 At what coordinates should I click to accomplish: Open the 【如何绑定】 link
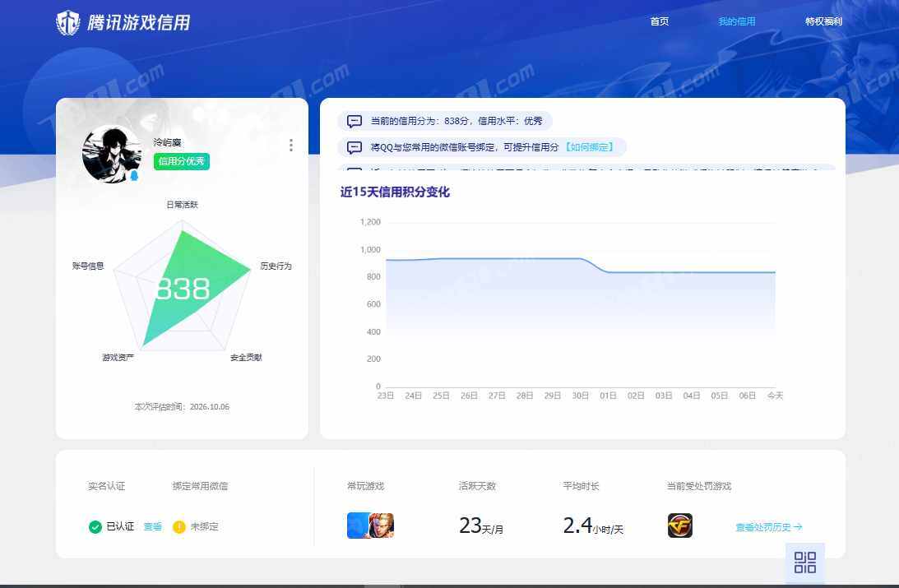pyautogui.click(x=590, y=147)
